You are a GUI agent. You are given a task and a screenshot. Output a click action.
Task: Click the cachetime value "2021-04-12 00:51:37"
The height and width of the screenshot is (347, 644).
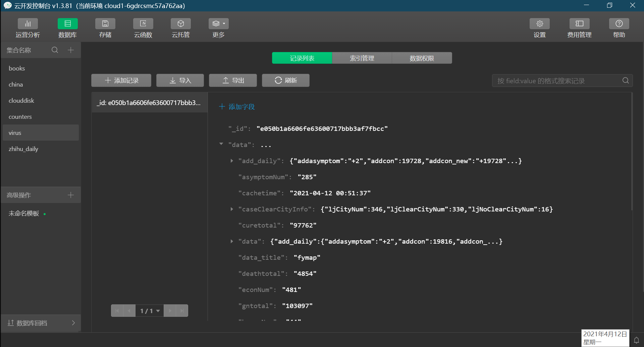click(330, 193)
